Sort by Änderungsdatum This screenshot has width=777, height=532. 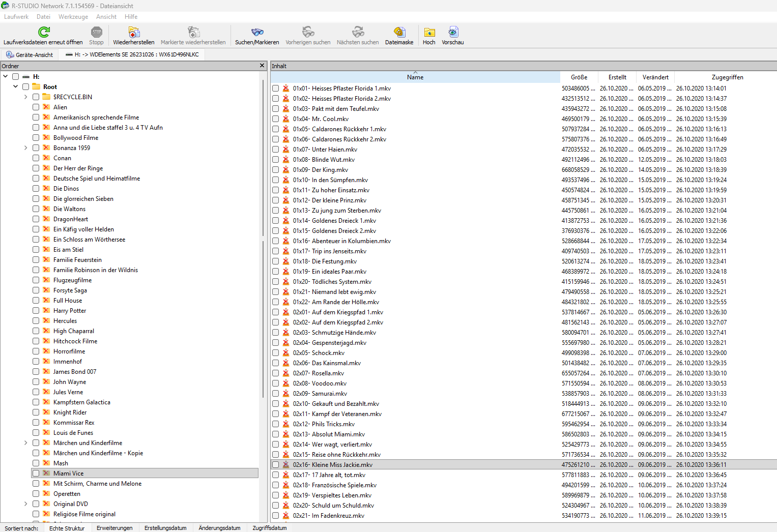219,528
